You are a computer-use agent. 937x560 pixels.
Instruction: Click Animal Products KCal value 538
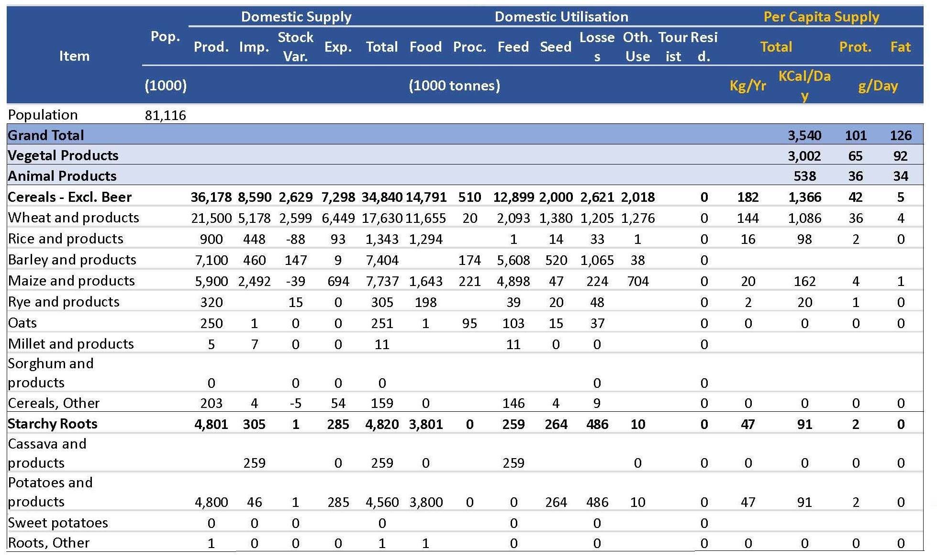point(804,176)
